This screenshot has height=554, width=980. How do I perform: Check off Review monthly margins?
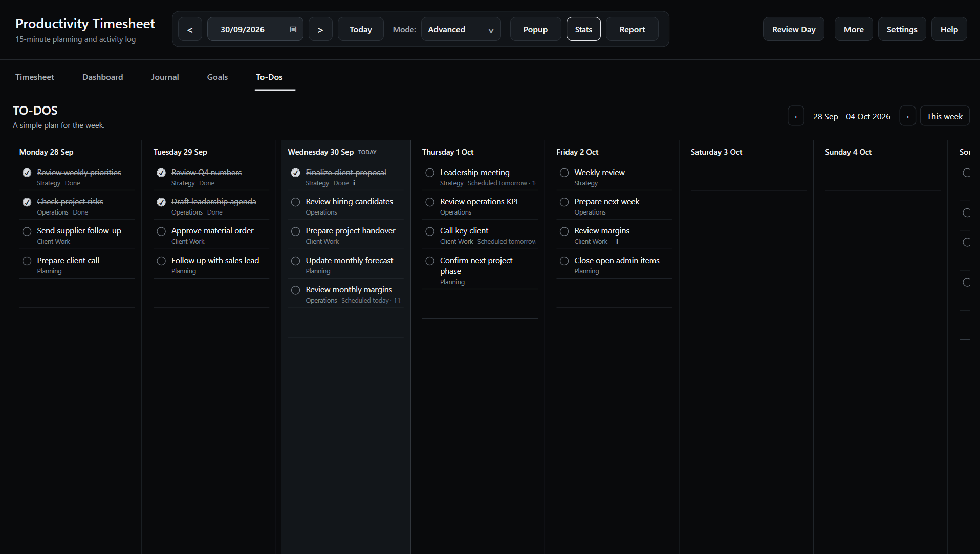tap(295, 290)
